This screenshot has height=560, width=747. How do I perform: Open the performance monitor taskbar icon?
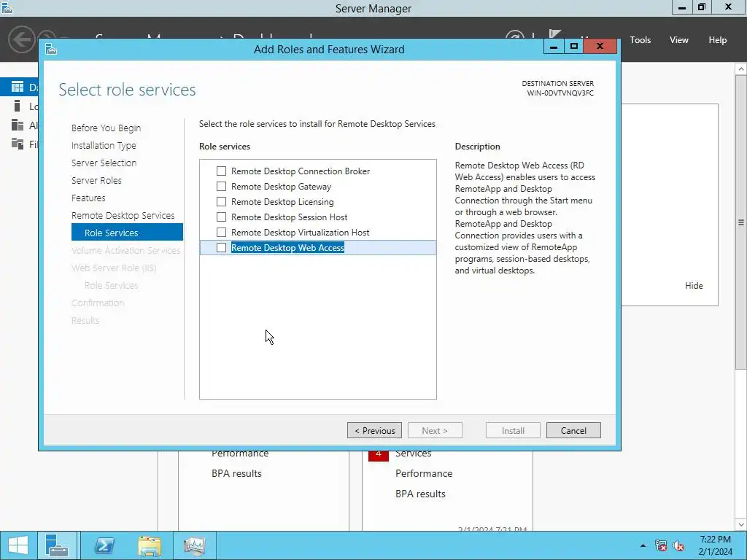[x=194, y=545]
